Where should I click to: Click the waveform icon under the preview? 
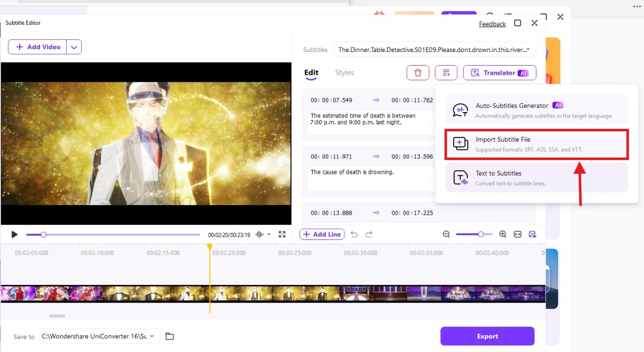point(260,234)
